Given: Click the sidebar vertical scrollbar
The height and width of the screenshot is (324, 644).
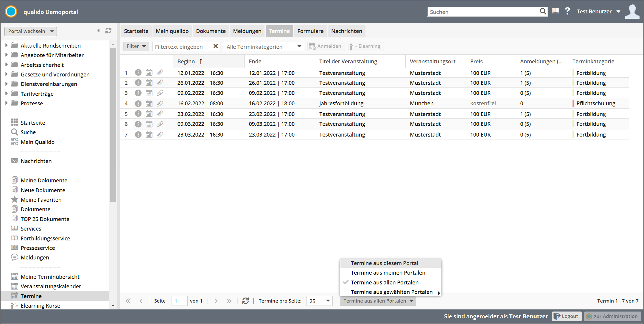Looking at the screenshot, I should pyautogui.click(x=113, y=125).
